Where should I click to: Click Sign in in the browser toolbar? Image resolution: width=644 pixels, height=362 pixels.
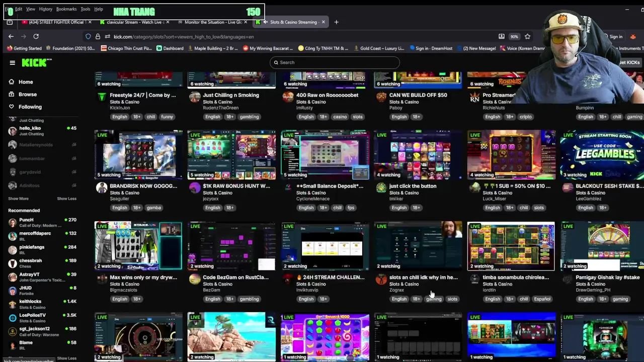[616, 37]
